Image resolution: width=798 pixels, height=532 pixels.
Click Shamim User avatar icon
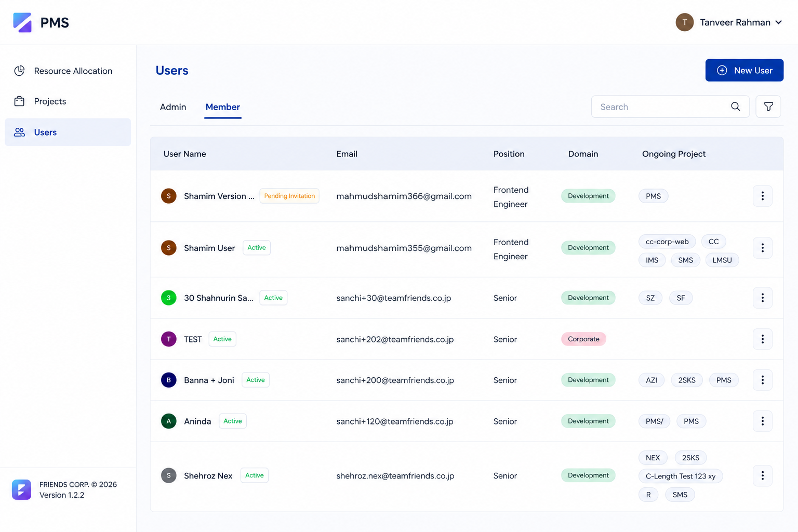click(168, 248)
